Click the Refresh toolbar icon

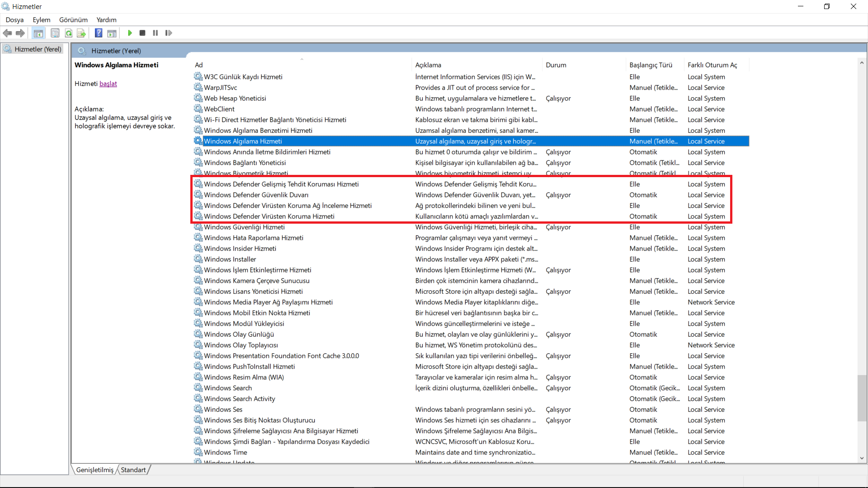pyautogui.click(x=69, y=33)
